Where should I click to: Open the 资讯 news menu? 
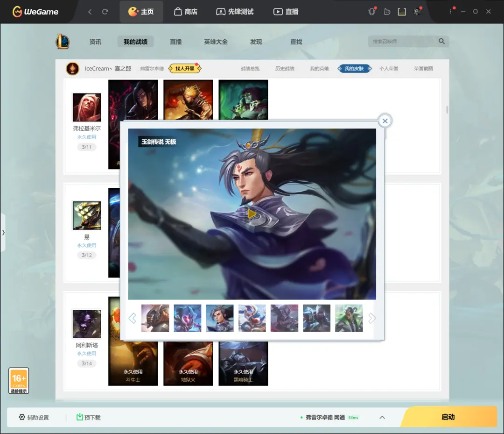(95, 42)
